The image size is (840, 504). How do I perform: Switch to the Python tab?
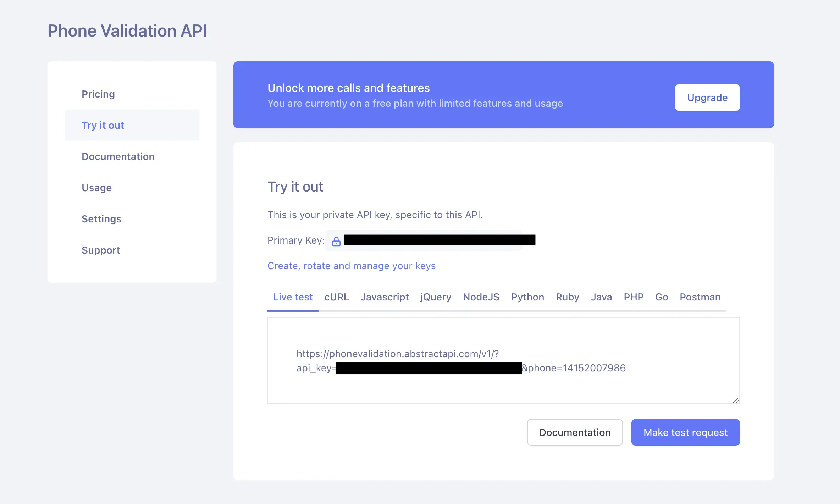coord(527,297)
